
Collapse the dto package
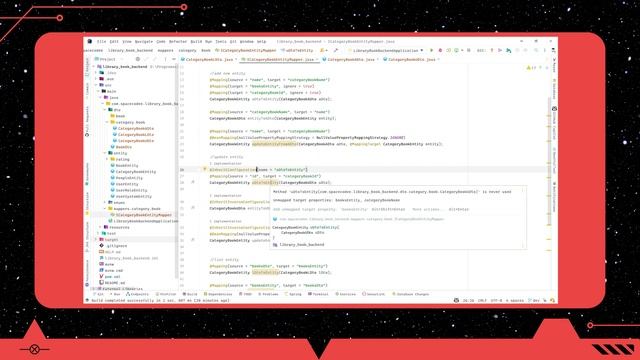(105, 110)
